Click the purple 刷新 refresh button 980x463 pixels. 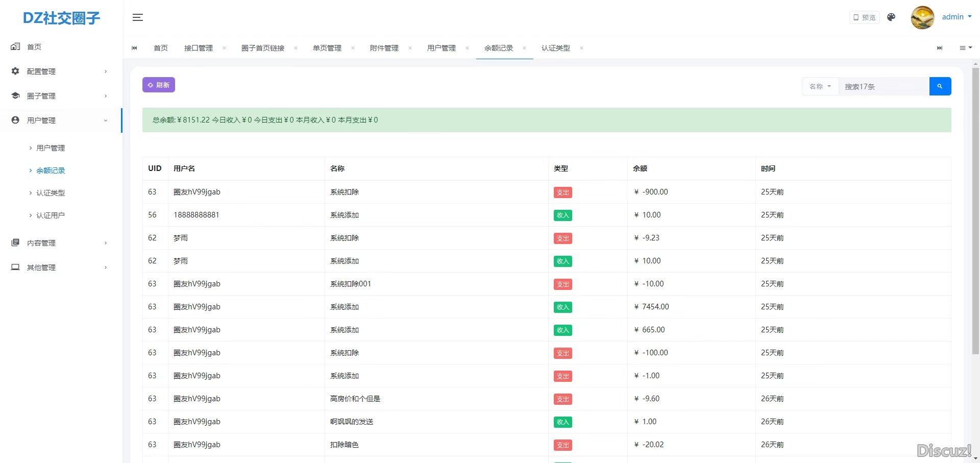tap(159, 85)
